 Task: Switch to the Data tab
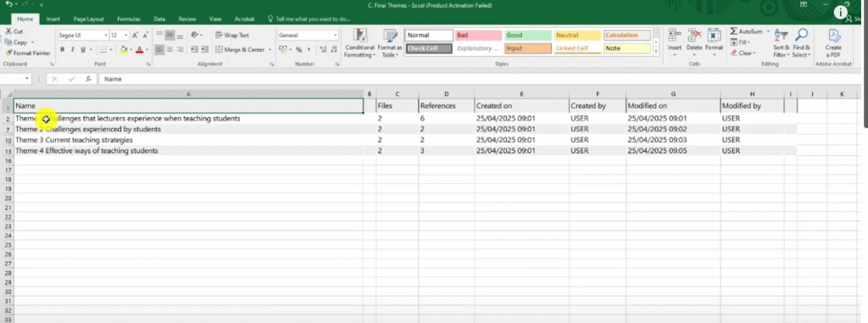(159, 19)
